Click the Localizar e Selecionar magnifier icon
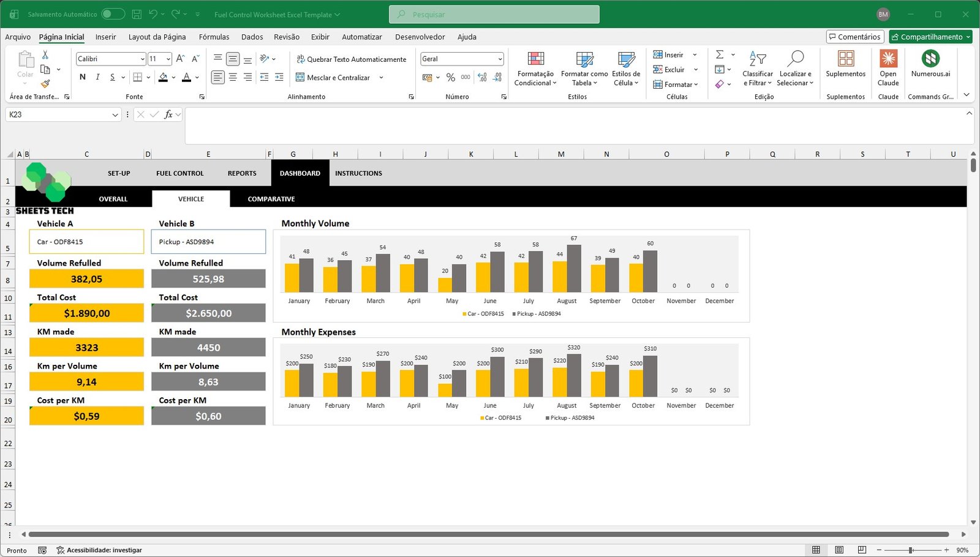The height and width of the screenshot is (557, 980). (795, 59)
